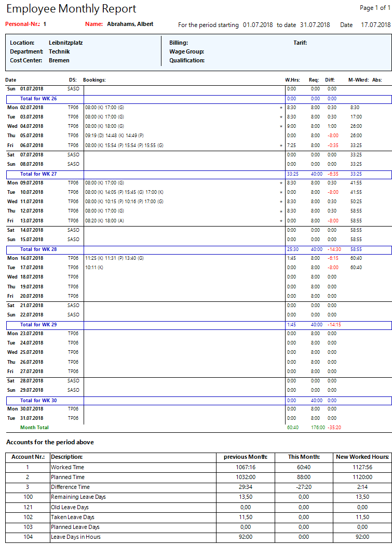Click the 10:11 (K) booking on 17.07.2018
The image size is (392, 544).
(94, 268)
